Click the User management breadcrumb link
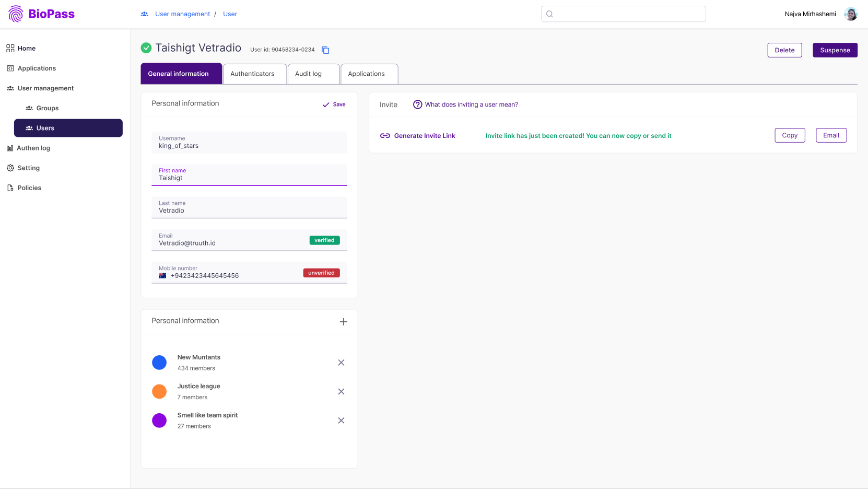Image resolution: width=868 pixels, height=489 pixels. click(x=182, y=14)
